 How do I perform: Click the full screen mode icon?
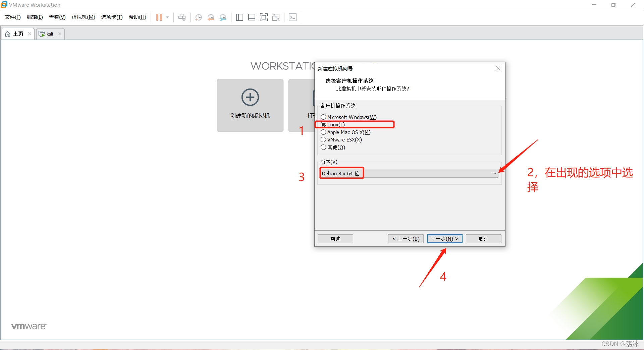(264, 17)
